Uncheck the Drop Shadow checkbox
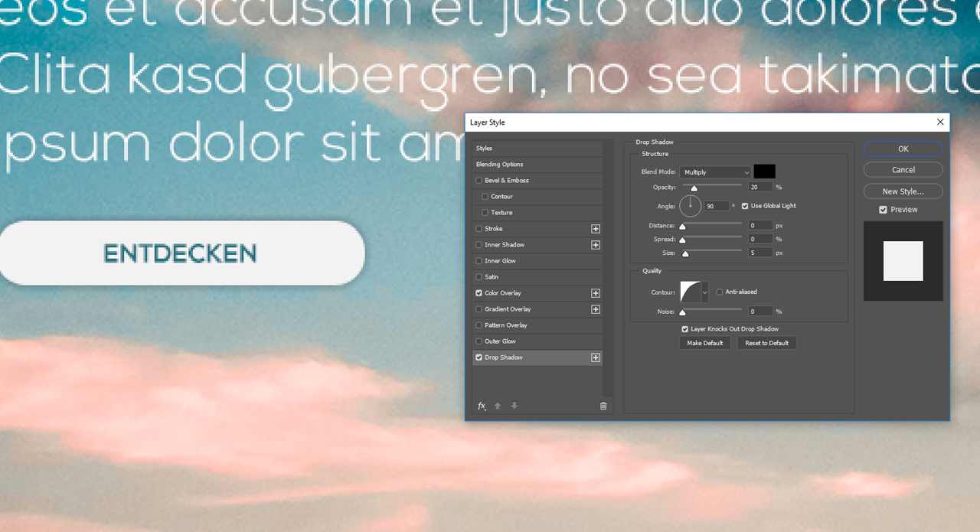This screenshot has width=980, height=532. (479, 357)
